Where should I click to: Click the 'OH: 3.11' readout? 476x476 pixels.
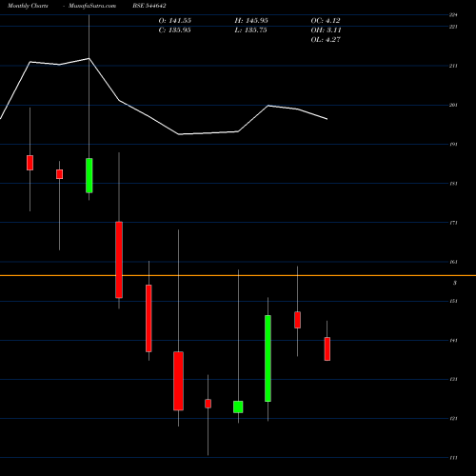pos(326,30)
